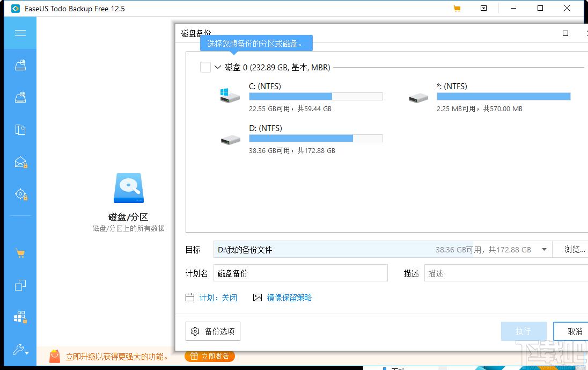The image size is (588, 370).
Task: Open the clone tool icon
Action: (20, 285)
